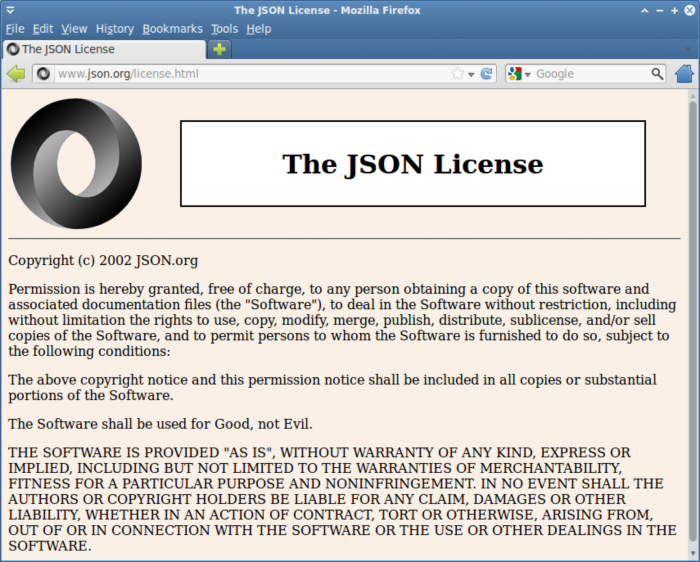This screenshot has height=562, width=700.
Task: Close the Firefox window
Action: (x=690, y=10)
